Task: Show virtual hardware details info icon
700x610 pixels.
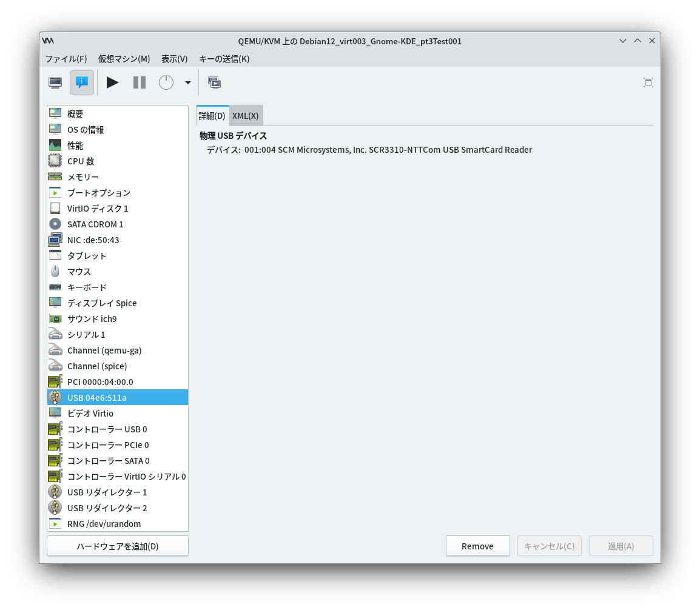Action: [x=82, y=82]
